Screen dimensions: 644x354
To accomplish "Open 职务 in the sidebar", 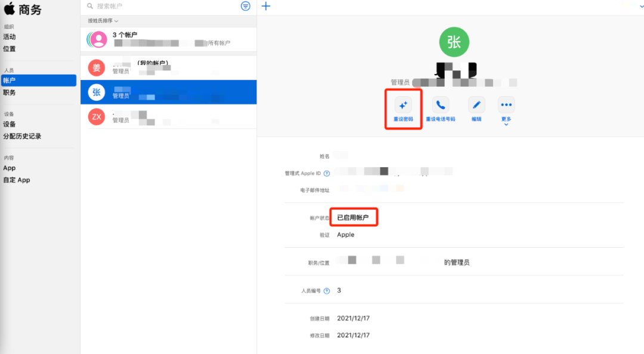I will (x=10, y=93).
